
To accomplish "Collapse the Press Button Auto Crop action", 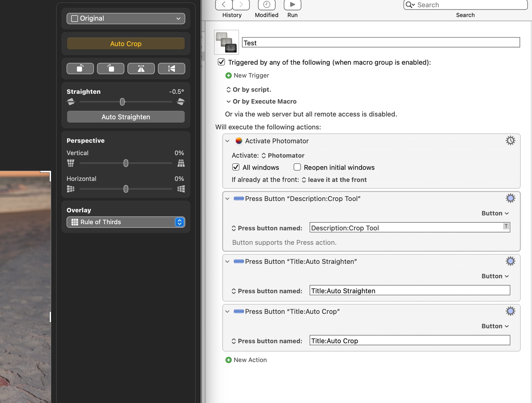I will pyautogui.click(x=227, y=311).
